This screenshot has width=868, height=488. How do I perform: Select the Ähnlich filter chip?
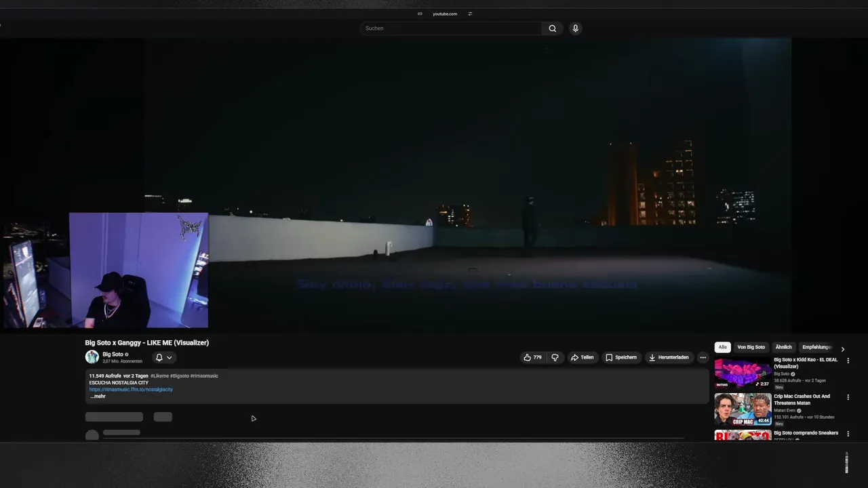tap(783, 347)
